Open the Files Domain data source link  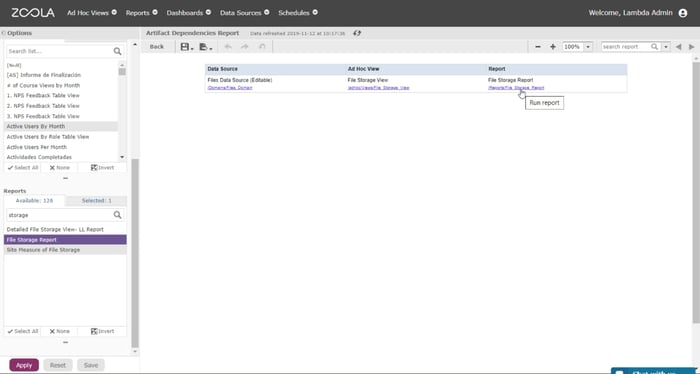click(230, 88)
